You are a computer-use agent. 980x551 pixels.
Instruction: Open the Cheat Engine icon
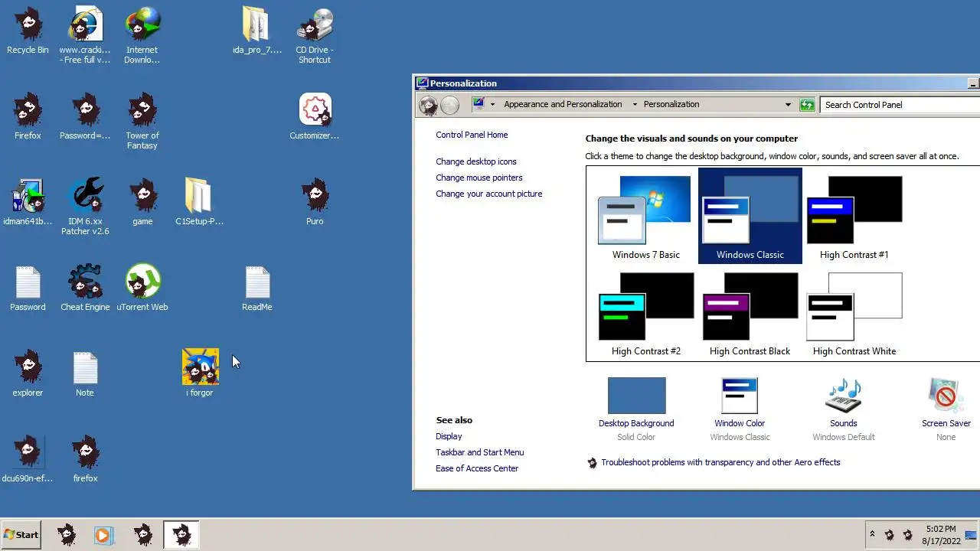coord(85,289)
